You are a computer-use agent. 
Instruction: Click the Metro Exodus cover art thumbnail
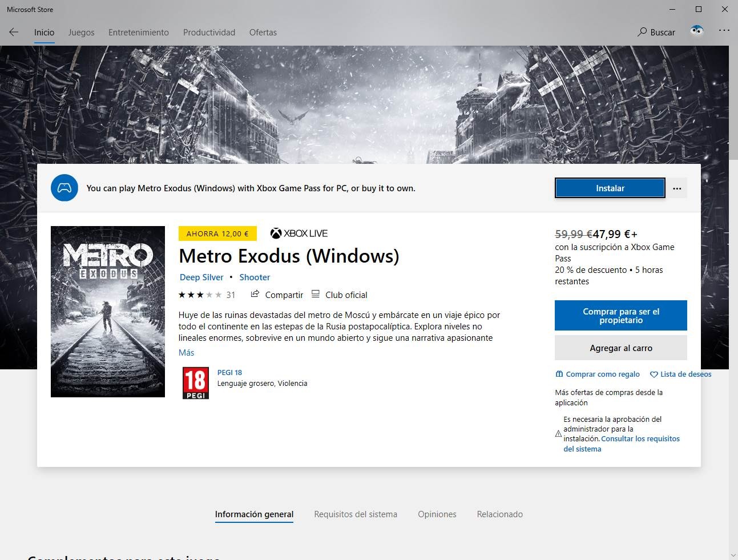[x=108, y=312]
